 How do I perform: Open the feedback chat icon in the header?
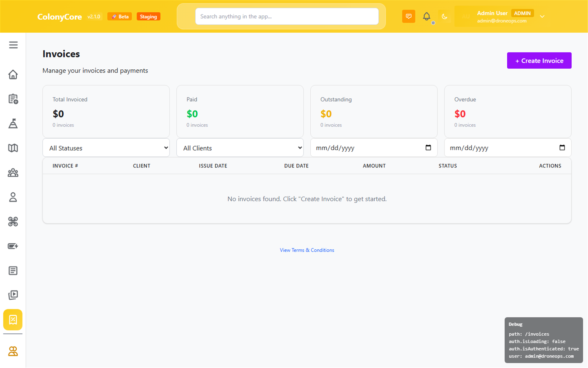(408, 16)
